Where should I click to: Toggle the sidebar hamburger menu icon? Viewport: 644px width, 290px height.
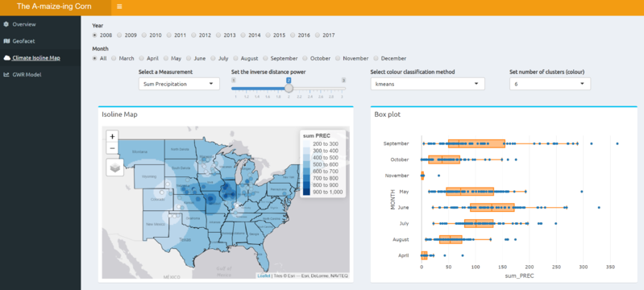pyautogui.click(x=119, y=6)
